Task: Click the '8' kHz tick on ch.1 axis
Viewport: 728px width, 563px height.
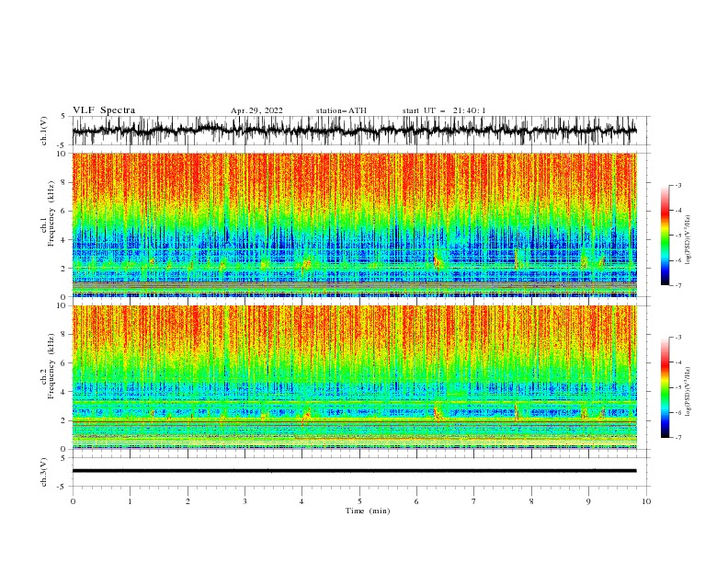Action: pyautogui.click(x=63, y=182)
